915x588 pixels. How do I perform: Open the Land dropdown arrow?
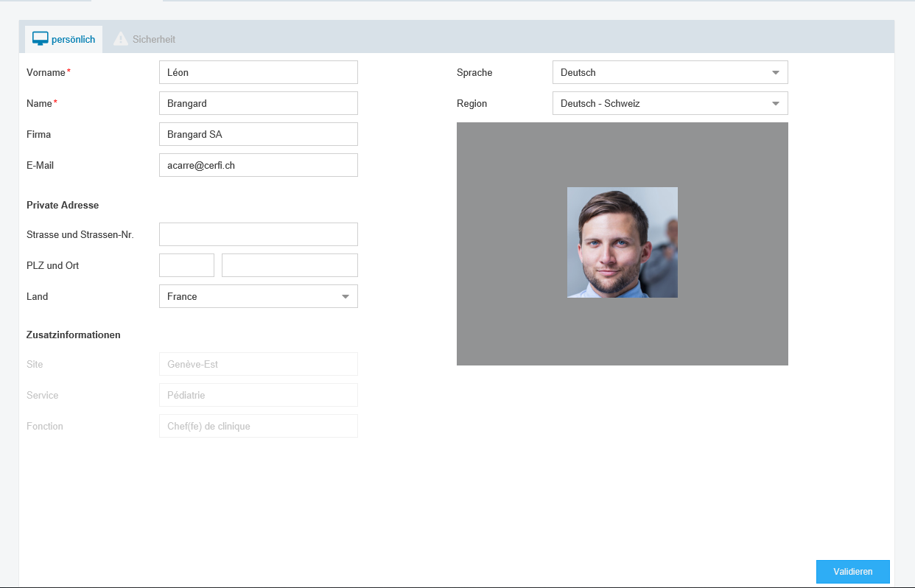click(x=345, y=297)
